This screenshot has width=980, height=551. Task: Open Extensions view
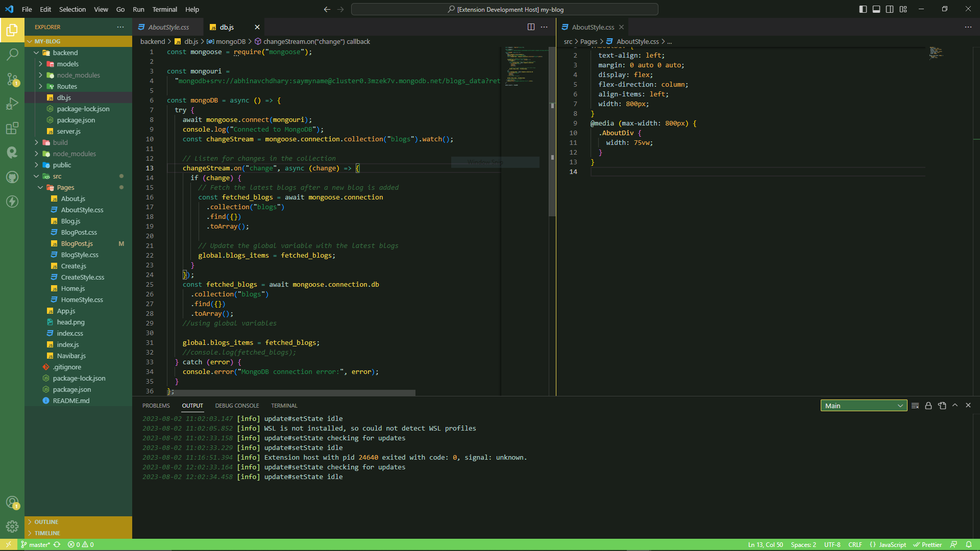(x=12, y=128)
